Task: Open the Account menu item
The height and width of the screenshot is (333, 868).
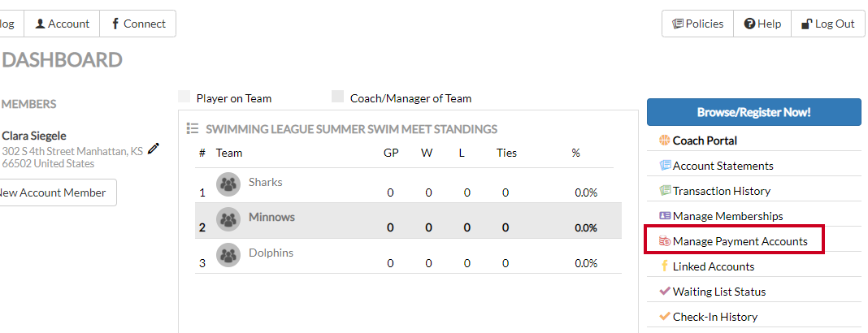Action: pyautogui.click(x=62, y=24)
